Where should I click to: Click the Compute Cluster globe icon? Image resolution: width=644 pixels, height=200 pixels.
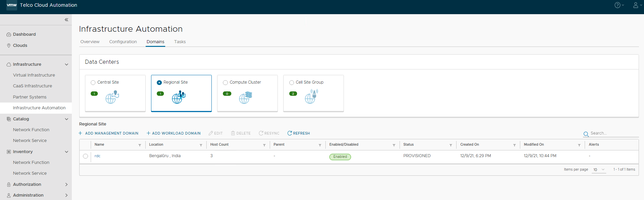click(x=245, y=97)
